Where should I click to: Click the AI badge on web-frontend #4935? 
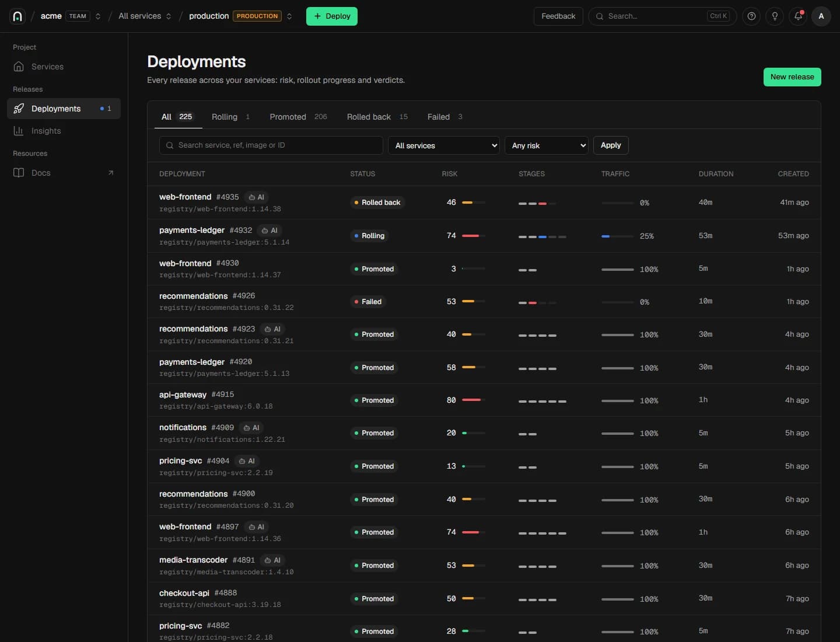coord(256,197)
